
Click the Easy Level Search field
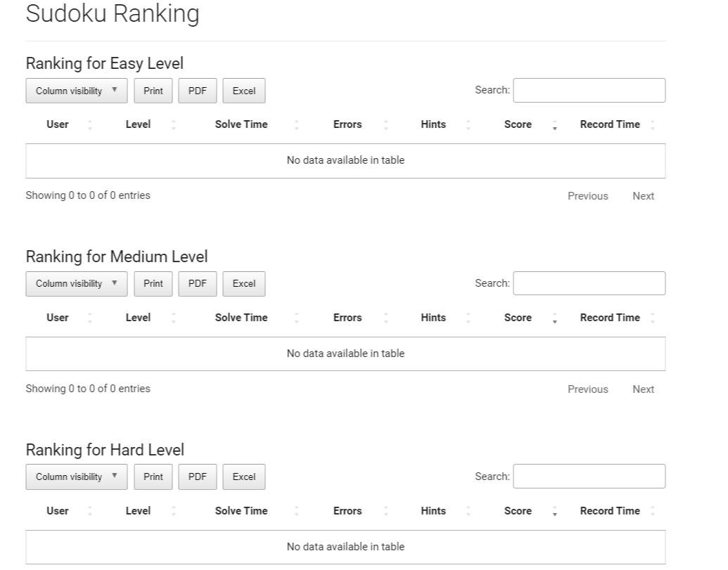pos(589,91)
